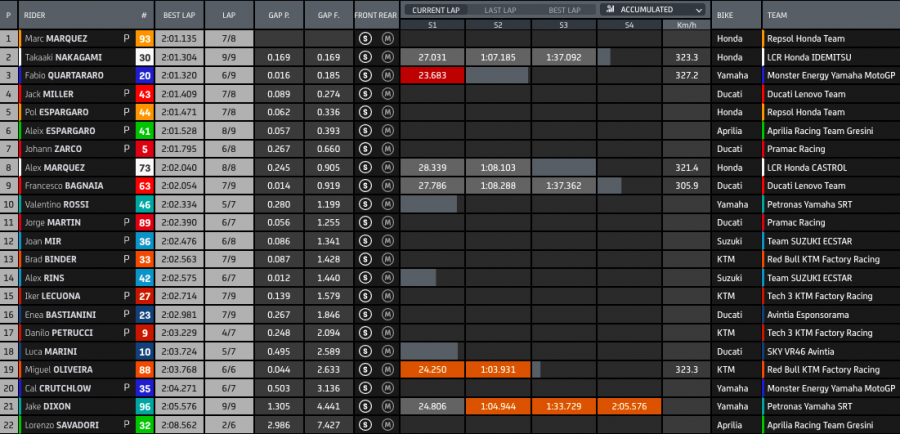900x434 pixels.
Task: Click the orange number 93 badge
Action: [145, 39]
